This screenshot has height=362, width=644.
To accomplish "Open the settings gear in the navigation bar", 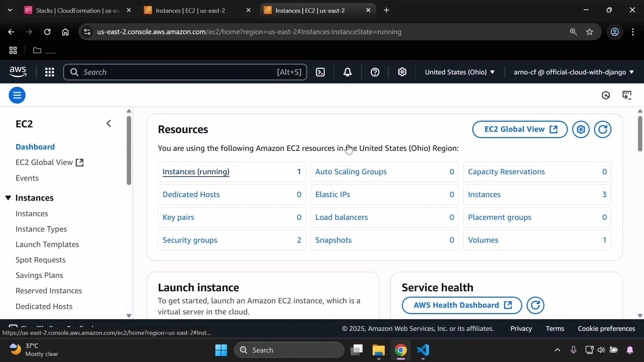I will tap(402, 72).
